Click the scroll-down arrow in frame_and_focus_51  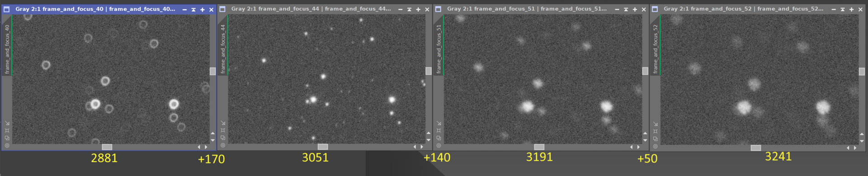click(645, 140)
